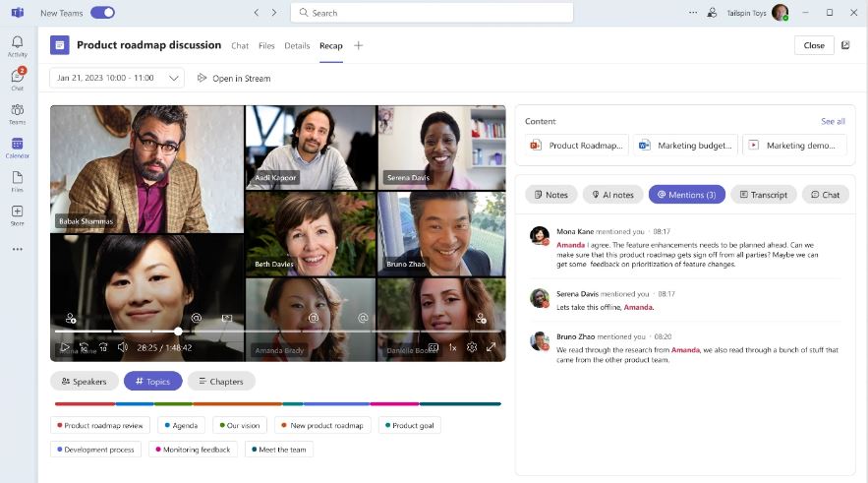Switch to the Details tab
The height and width of the screenshot is (483, 868).
click(x=297, y=45)
